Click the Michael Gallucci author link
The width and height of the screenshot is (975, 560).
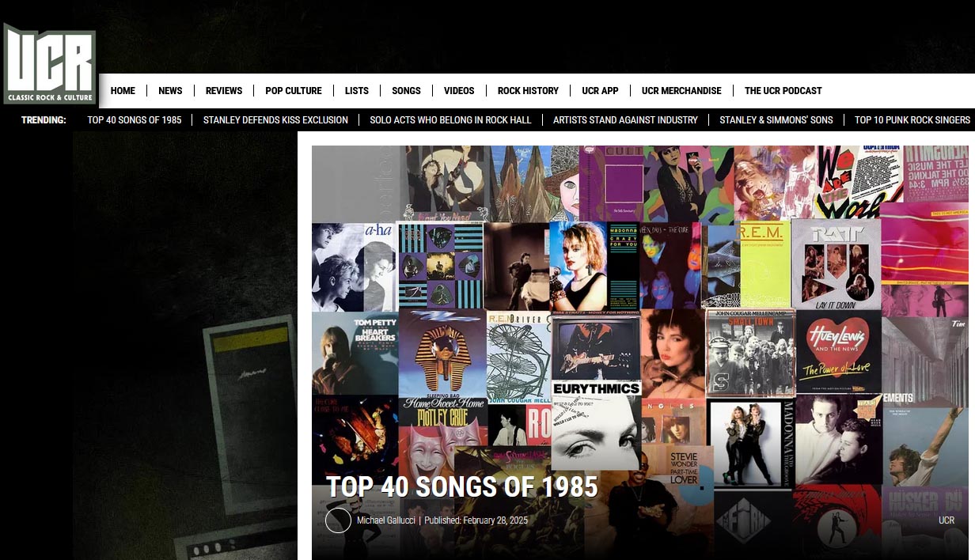(x=386, y=520)
